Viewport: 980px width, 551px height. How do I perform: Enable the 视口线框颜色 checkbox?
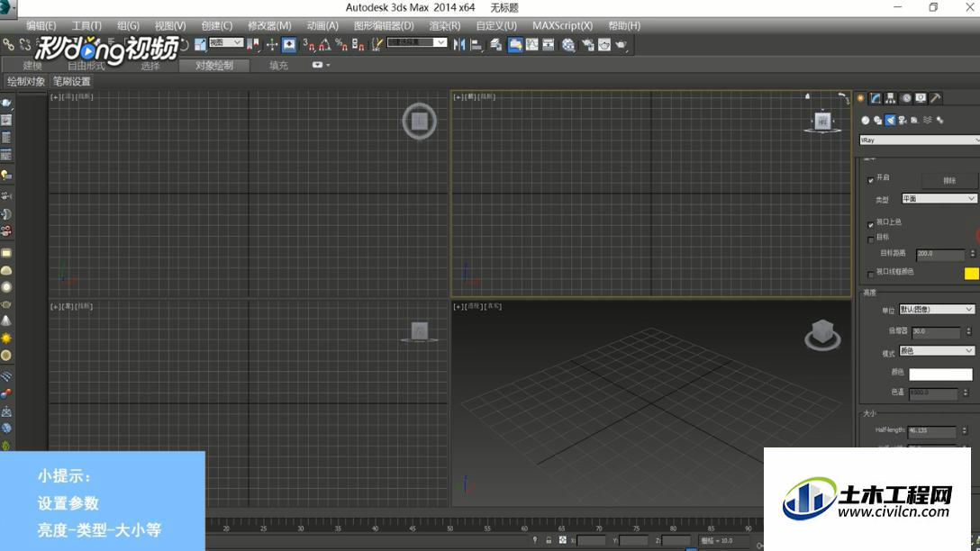click(x=871, y=275)
